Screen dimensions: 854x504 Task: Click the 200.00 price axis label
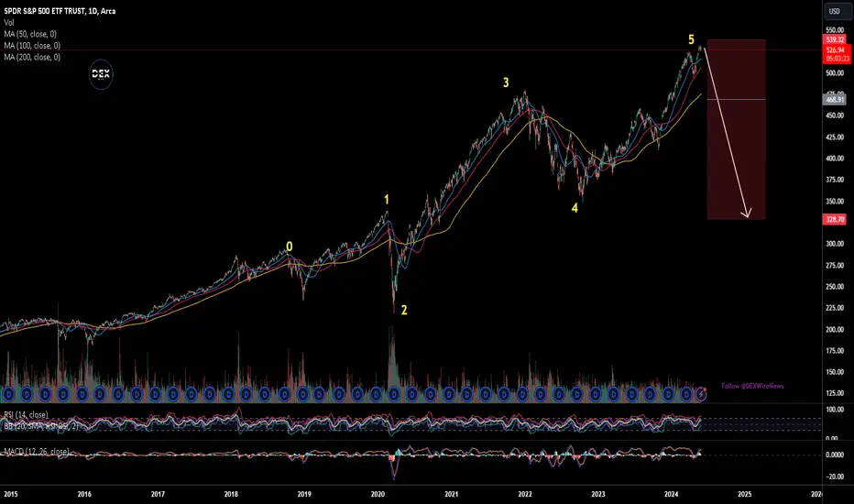tap(835, 330)
